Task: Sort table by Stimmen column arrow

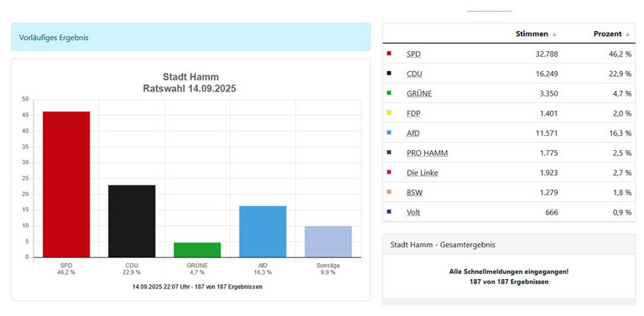Action: click(x=554, y=34)
